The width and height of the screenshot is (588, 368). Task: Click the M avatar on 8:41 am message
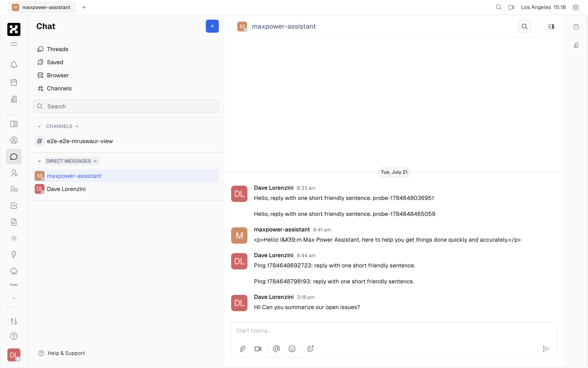tap(239, 235)
